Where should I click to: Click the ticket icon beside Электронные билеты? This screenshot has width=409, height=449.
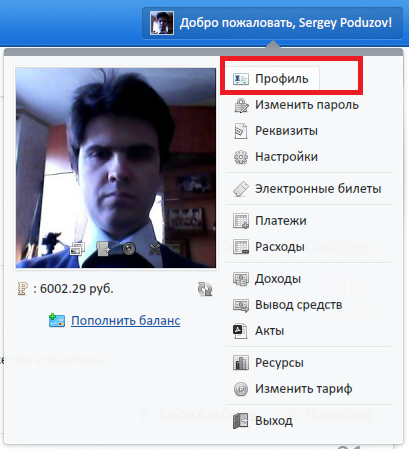click(241, 189)
